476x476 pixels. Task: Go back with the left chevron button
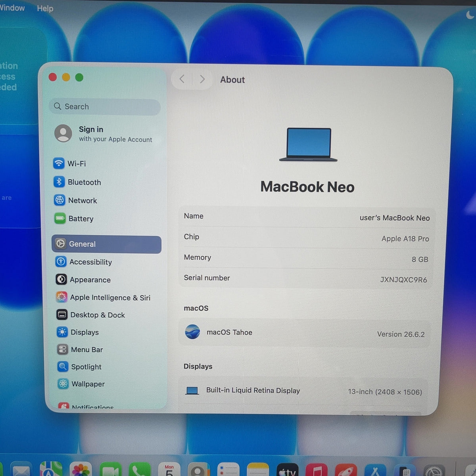pos(182,79)
